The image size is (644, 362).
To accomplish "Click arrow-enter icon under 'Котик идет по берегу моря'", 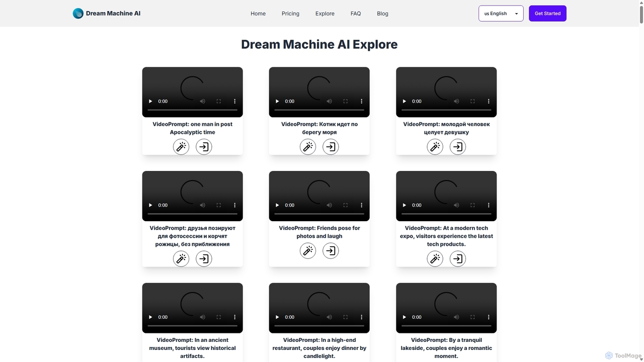I will pos(331,147).
